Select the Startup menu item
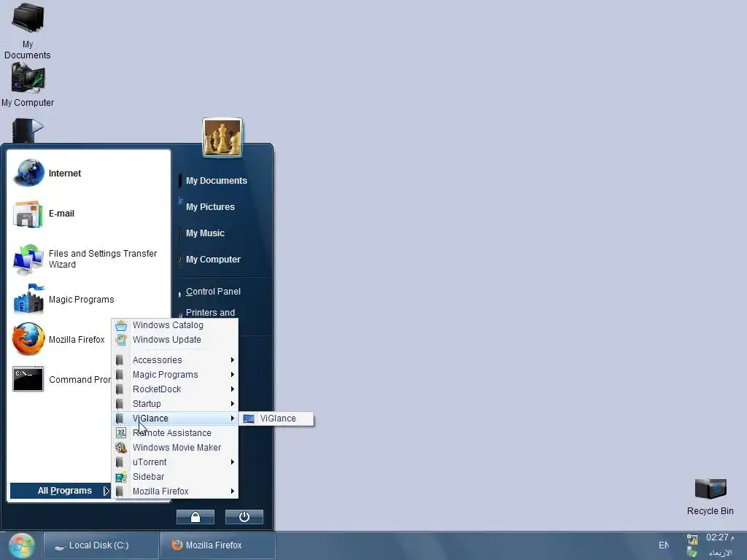The height and width of the screenshot is (560, 747). tap(175, 404)
